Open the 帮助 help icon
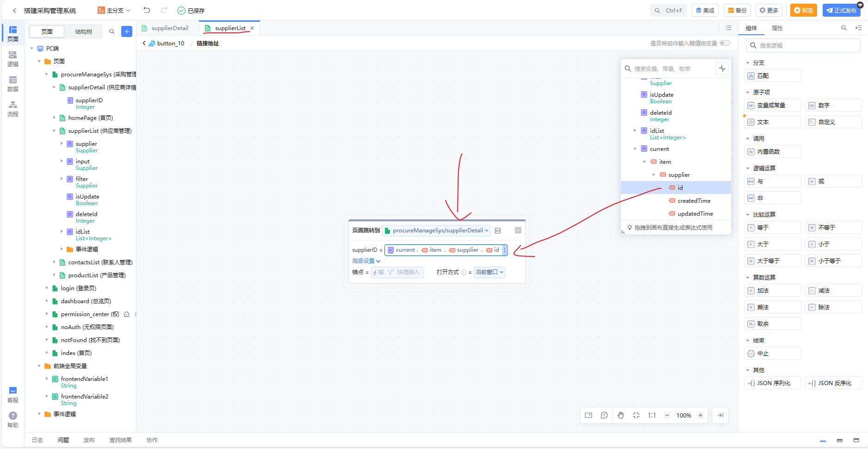Image resolution: width=868 pixels, height=449 pixels. click(x=13, y=420)
